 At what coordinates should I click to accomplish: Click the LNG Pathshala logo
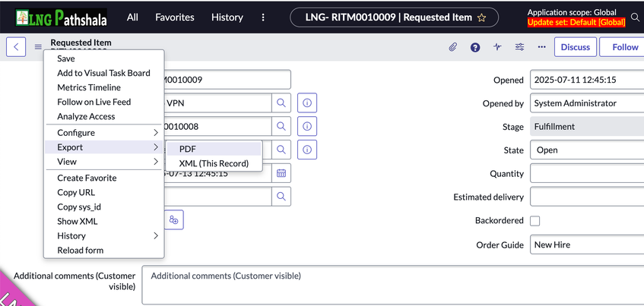pyautogui.click(x=61, y=17)
